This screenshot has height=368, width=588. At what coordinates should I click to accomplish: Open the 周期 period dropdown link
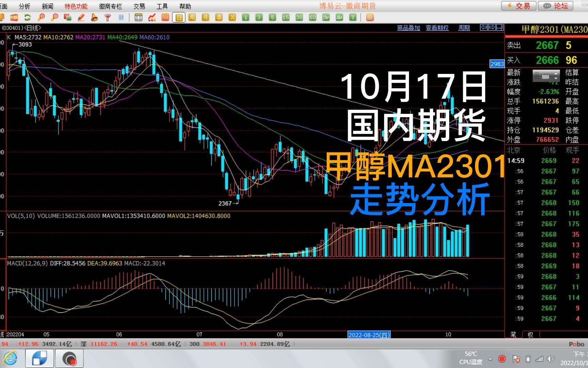464,28
